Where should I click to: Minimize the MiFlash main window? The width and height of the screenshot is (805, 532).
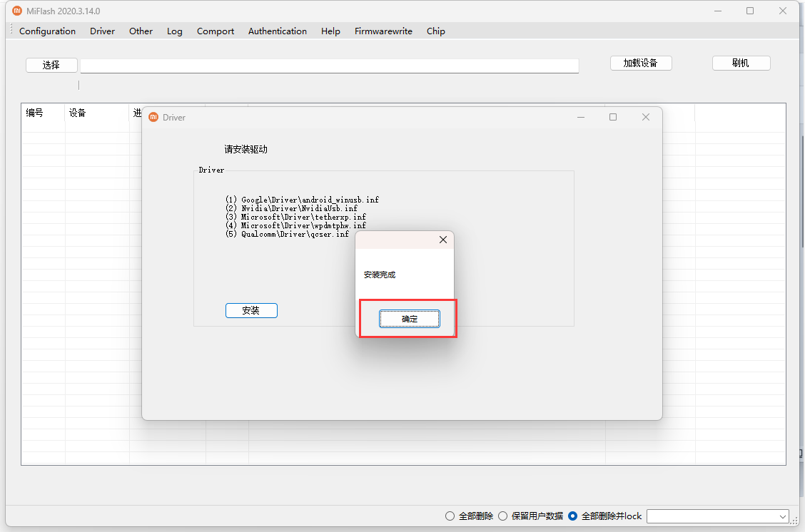pyautogui.click(x=718, y=11)
